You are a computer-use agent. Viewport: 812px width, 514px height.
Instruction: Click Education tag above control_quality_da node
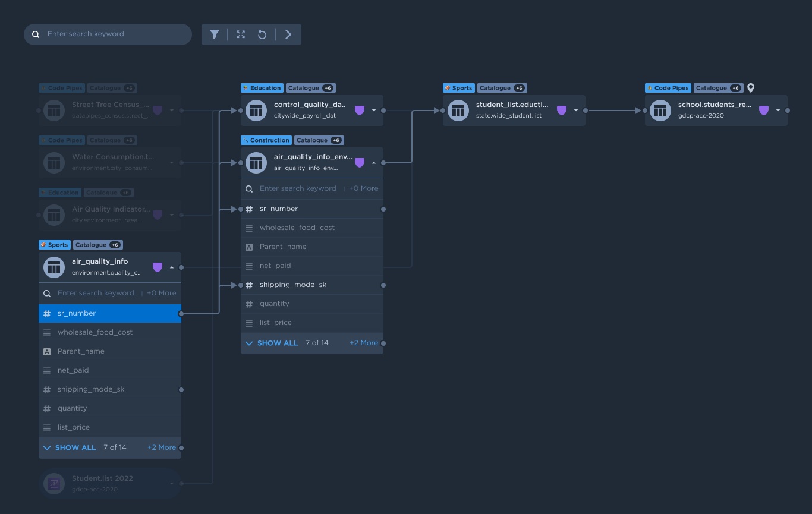tap(262, 88)
